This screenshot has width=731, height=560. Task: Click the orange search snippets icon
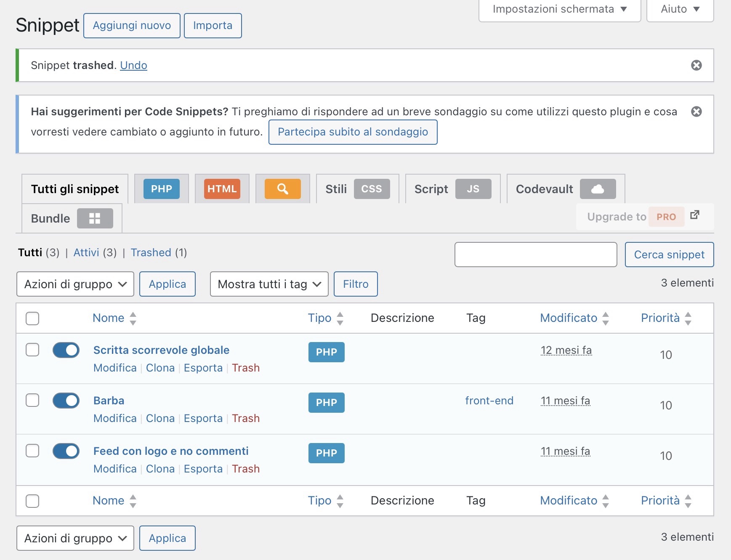pyautogui.click(x=282, y=189)
